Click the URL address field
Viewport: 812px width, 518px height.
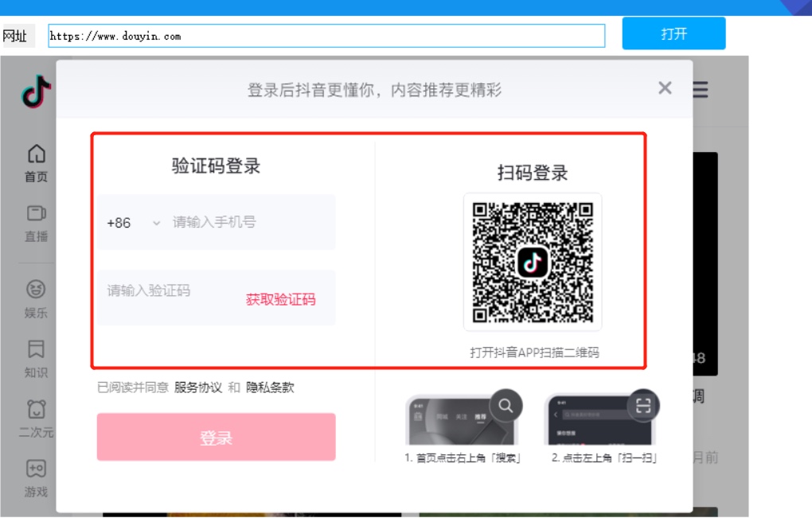[x=326, y=36]
